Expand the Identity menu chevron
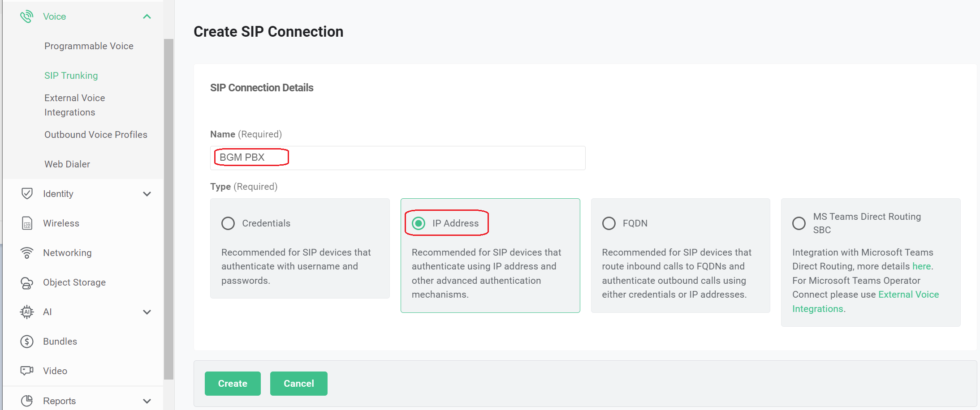This screenshot has width=980, height=410. click(147, 194)
